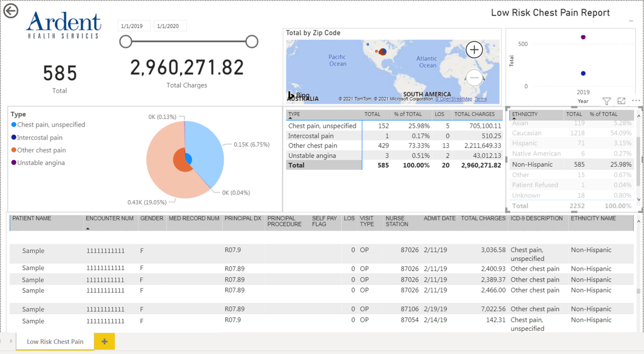The image size is (644, 354).
Task: Click Chest pain, unspecified legend dot
Action: (x=13, y=125)
